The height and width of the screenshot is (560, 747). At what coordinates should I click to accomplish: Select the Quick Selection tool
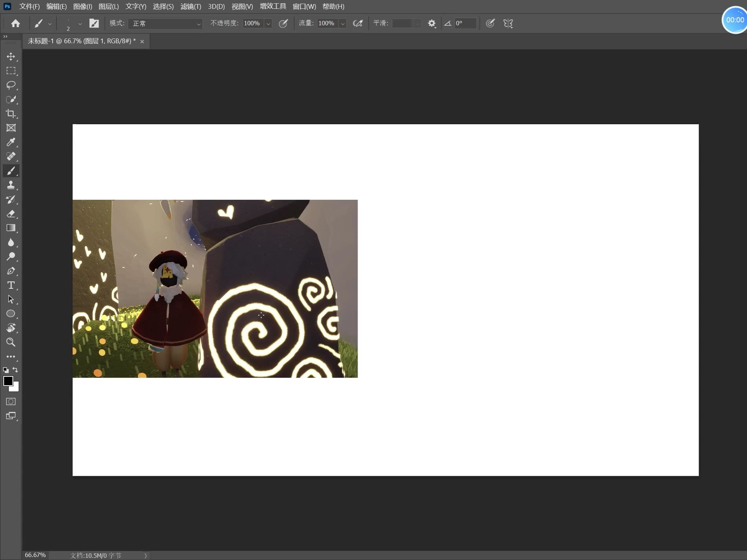(11, 99)
